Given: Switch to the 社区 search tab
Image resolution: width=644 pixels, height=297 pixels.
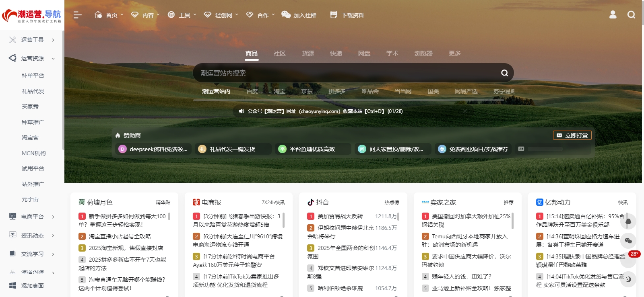Looking at the screenshot, I should [279, 53].
